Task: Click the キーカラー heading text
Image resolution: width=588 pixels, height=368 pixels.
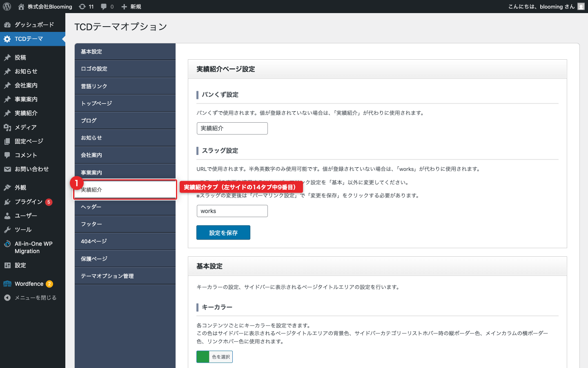Action: click(217, 307)
